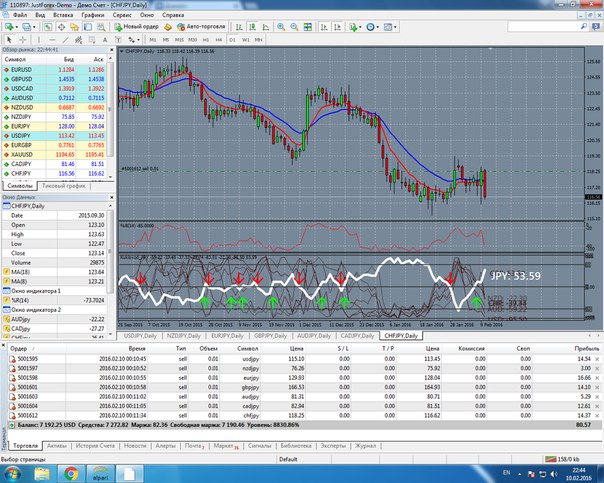The width and height of the screenshot is (604, 483).
Task: Toggle the Авто-торговля button
Action: (201, 27)
